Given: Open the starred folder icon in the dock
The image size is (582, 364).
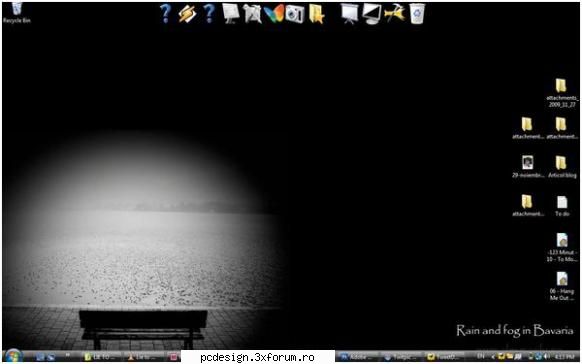Looking at the screenshot, I should coord(317,14).
